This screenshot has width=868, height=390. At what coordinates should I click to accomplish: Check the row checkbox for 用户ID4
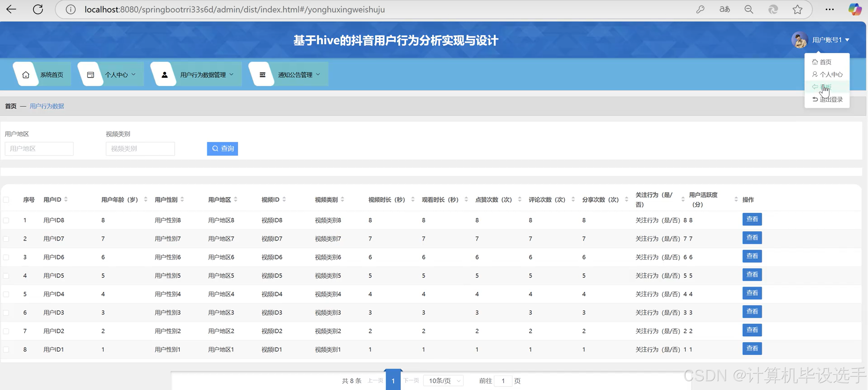pyautogui.click(x=6, y=294)
